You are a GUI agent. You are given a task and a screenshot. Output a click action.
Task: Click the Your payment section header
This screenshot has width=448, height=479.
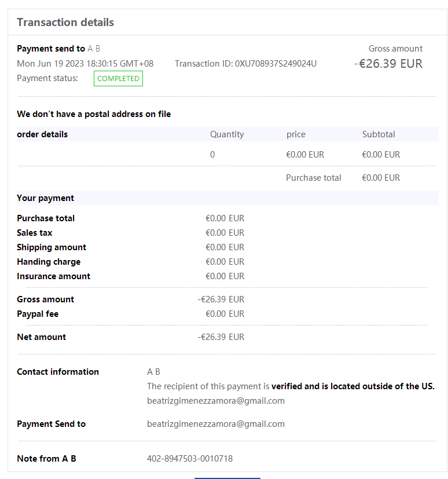click(x=46, y=198)
